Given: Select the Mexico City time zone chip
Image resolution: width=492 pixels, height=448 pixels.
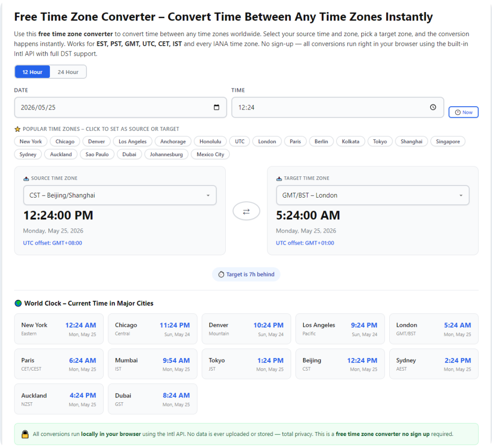Looking at the screenshot, I should pyautogui.click(x=210, y=154).
